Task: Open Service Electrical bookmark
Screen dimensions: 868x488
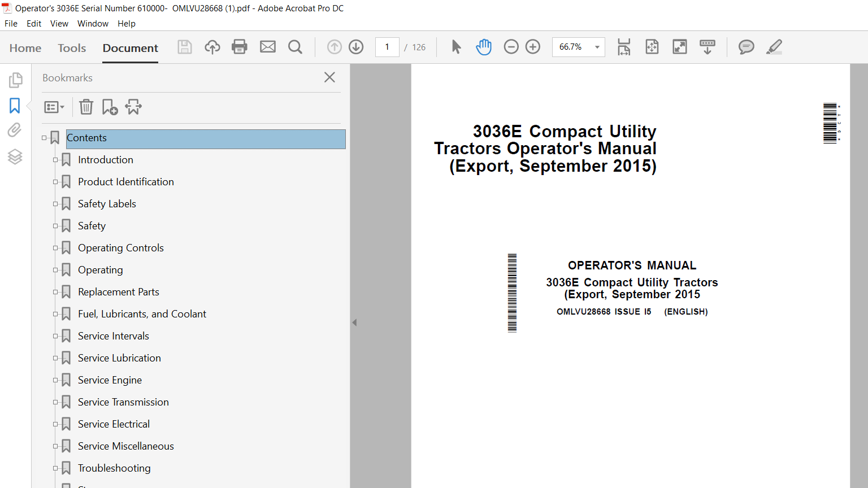Action: point(114,424)
